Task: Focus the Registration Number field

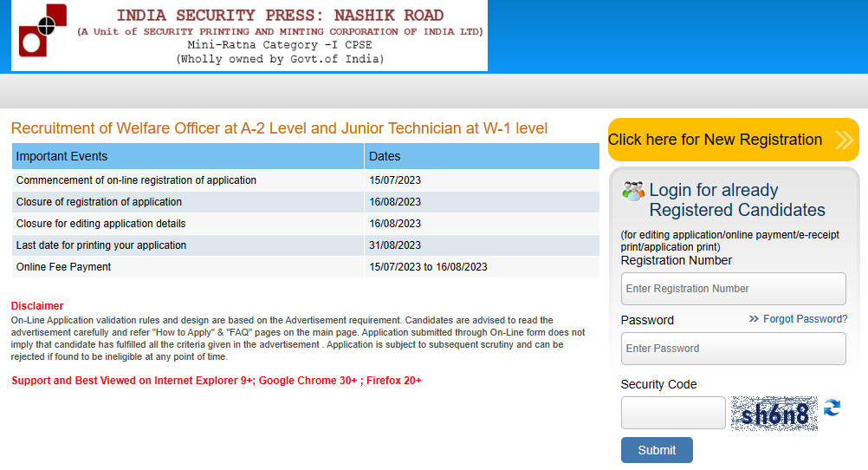Action: 734,288
